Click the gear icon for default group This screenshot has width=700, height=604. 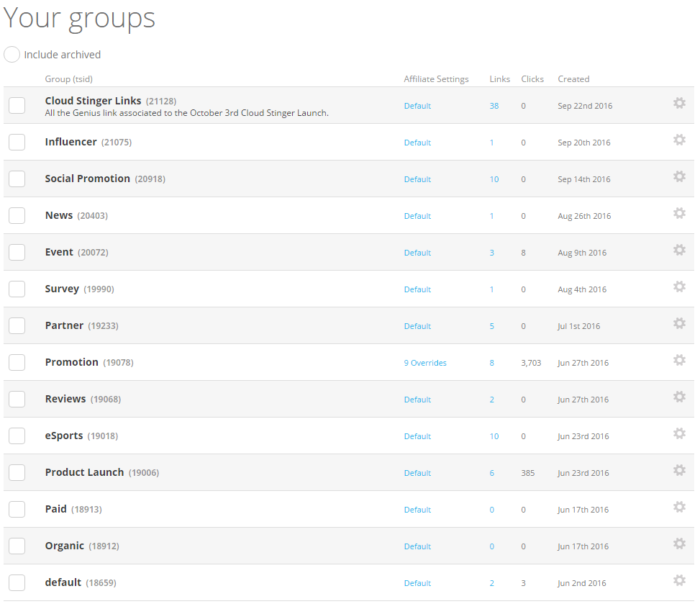click(678, 580)
